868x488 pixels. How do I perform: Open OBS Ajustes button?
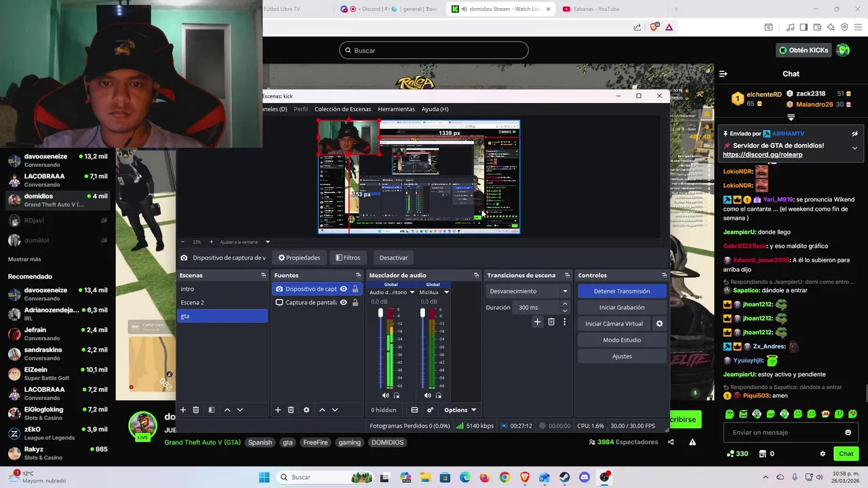coord(622,356)
